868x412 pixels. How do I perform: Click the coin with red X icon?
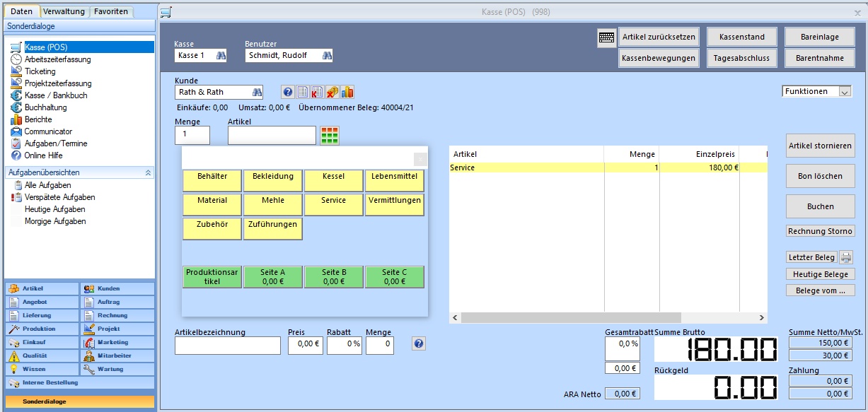332,92
